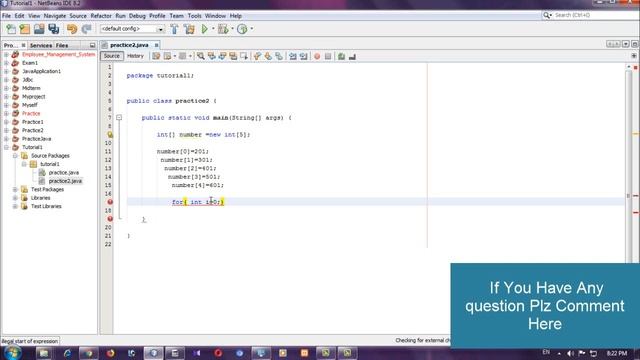Close the practice2.java editor tab
Screen dimensions: 640x360
pyautogui.click(x=156, y=45)
